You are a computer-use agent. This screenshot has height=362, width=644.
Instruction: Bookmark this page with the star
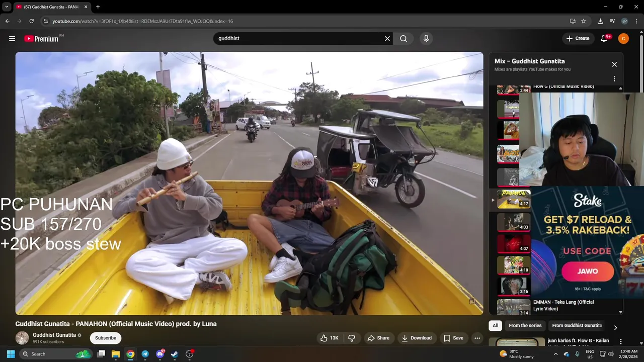[x=584, y=21]
